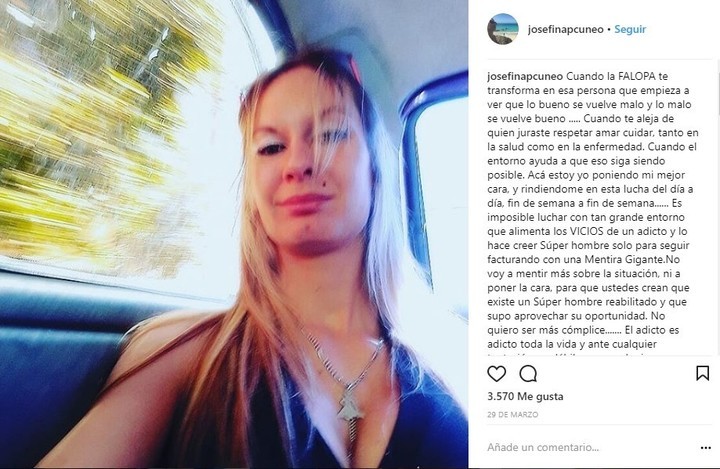Viewport: 720px width, 469px height.
Task: Click the phrase Mentira Gigante in caption
Action: point(625,260)
